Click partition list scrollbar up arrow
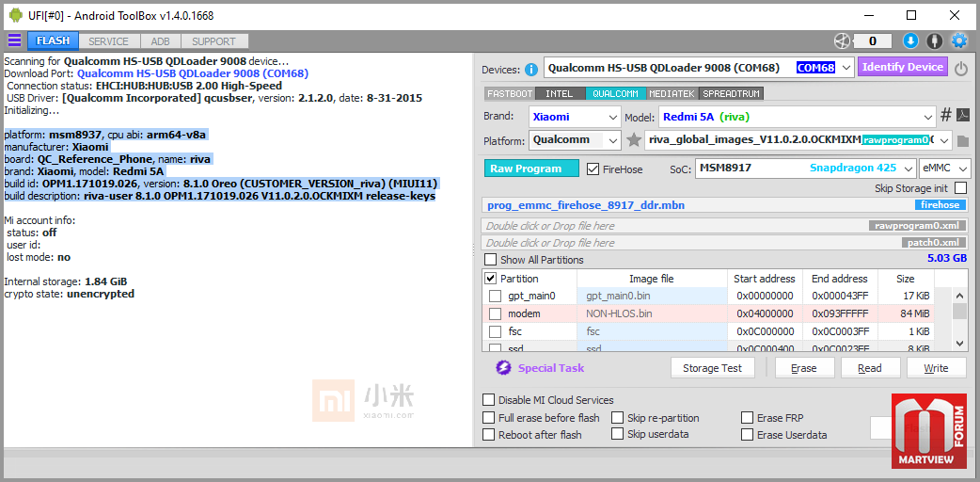Image resolution: width=980 pixels, height=482 pixels. 960,297
